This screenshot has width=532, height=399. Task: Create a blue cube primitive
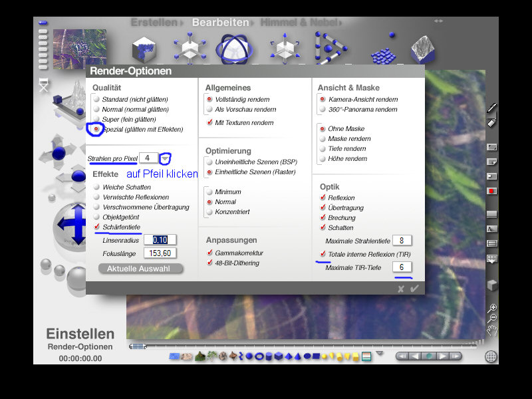[x=279, y=356]
